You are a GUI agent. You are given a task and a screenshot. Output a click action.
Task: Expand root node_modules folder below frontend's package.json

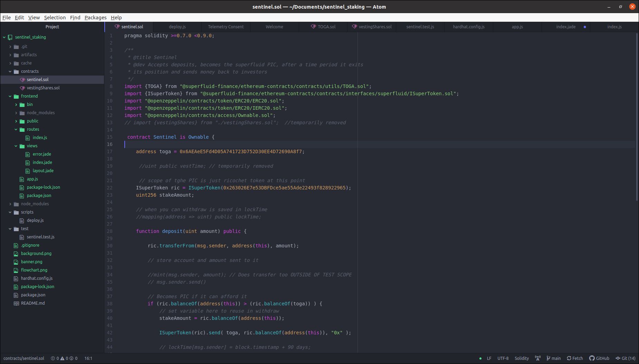[x=10, y=204]
